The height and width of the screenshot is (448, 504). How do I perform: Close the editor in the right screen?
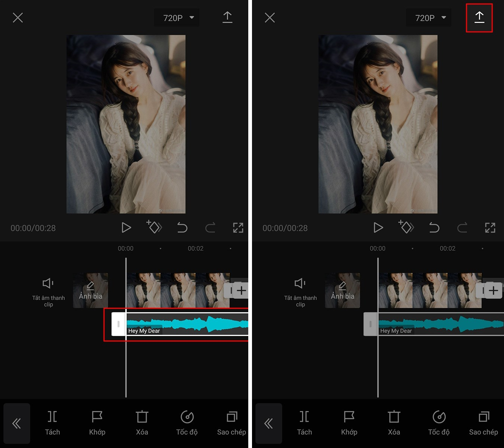pos(270,18)
